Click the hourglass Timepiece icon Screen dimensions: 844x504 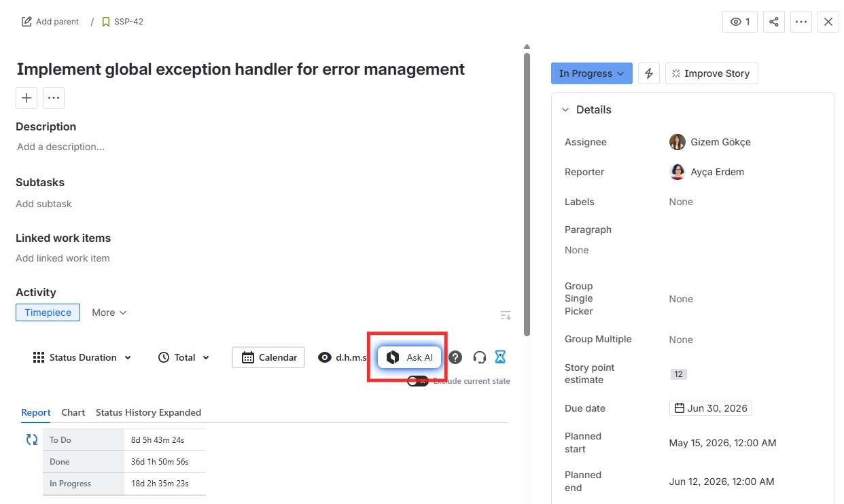(500, 357)
